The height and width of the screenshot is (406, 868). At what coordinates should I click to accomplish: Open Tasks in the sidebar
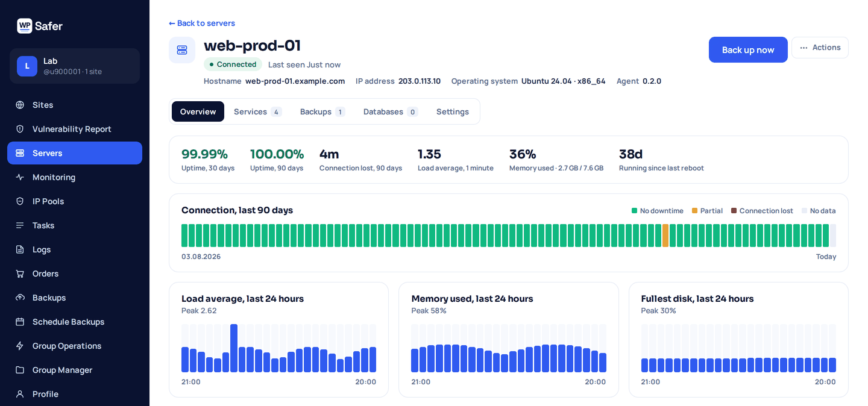75,225
